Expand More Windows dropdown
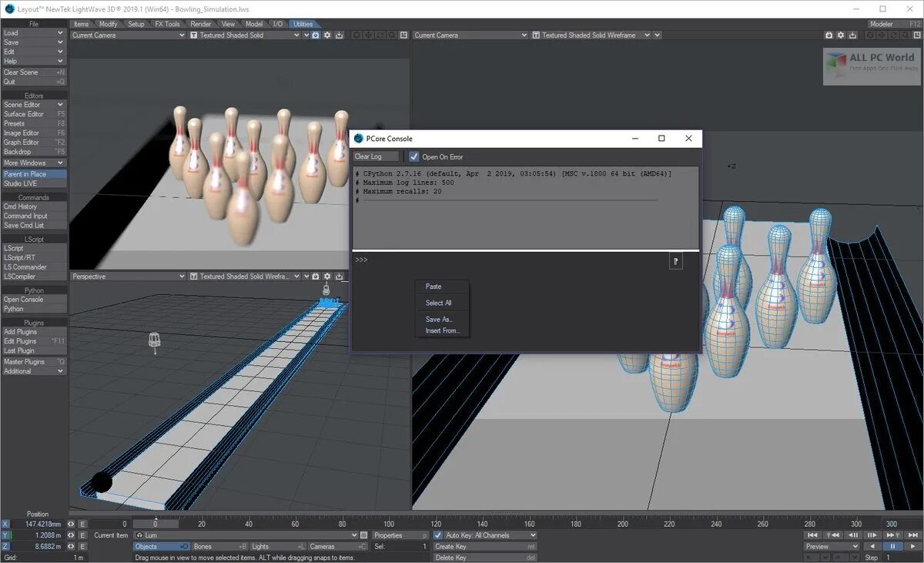 (x=33, y=163)
